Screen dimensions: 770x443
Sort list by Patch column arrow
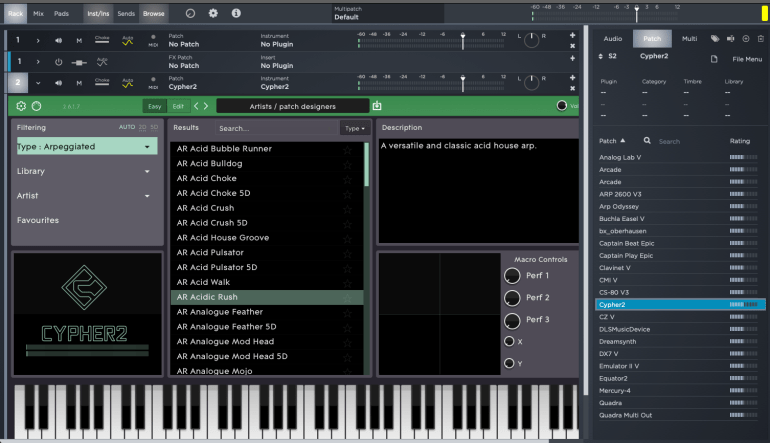point(623,140)
